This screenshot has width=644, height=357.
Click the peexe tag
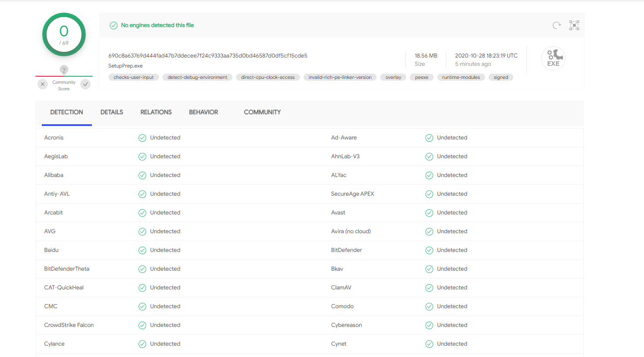click(421, 77)
